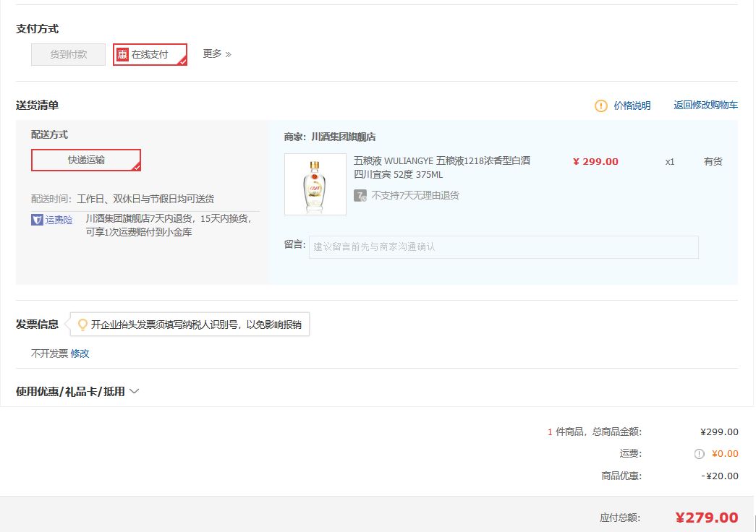Screen dimensions: 756x532
Task: Open the 五粮液 product thumbnail
Action: pyautogui.click(x=315, y=184)
